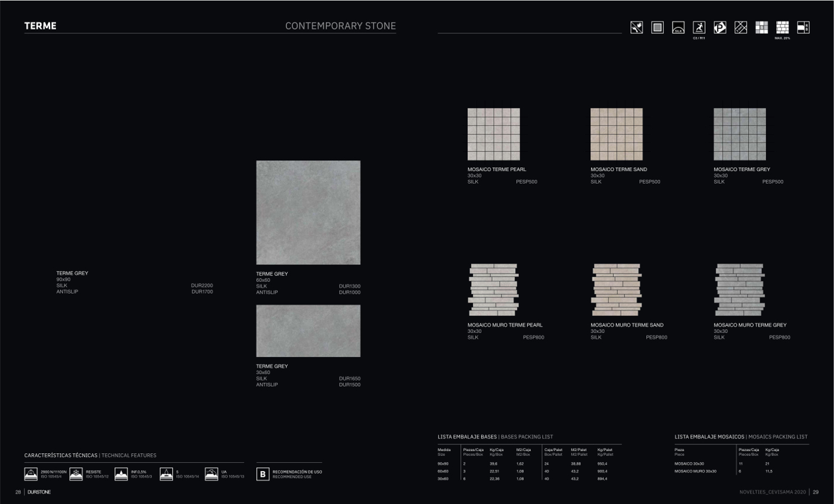The image size is (834, 504).
Task: Click the 90x90 row in bases packing list
Action: [x=530, y=463]
